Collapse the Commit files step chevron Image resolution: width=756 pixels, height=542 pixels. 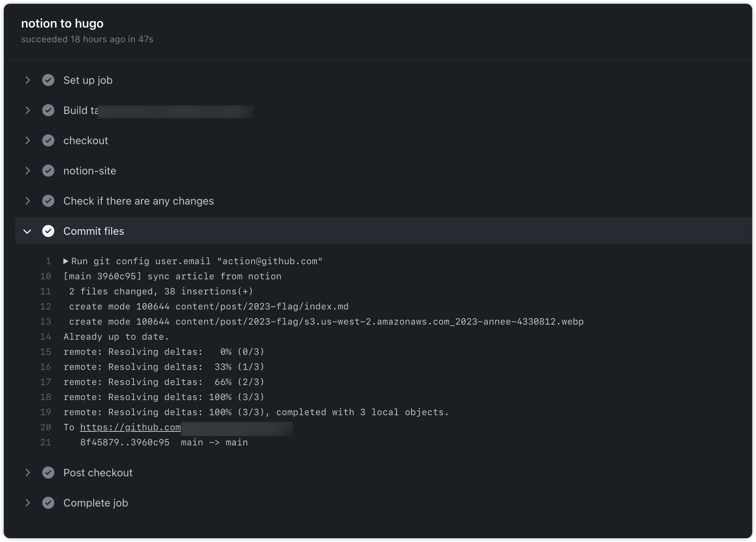28,231
